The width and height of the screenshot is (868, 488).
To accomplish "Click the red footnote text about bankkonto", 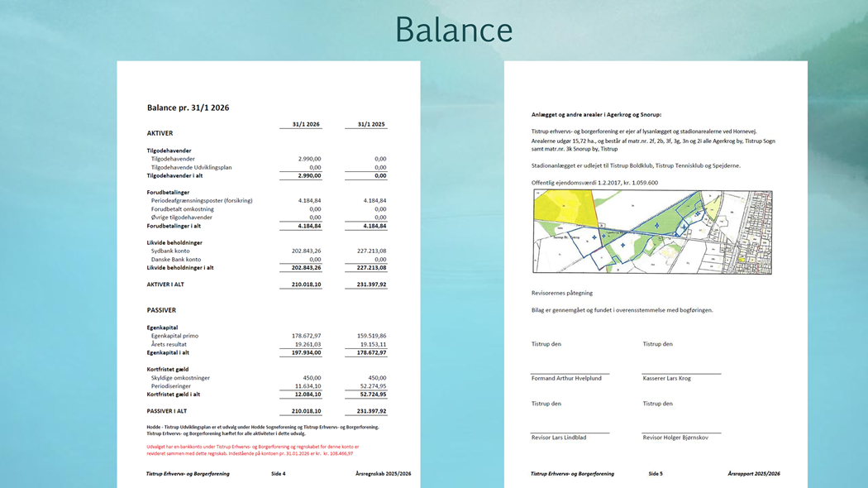I will click(x=252, y=450).
